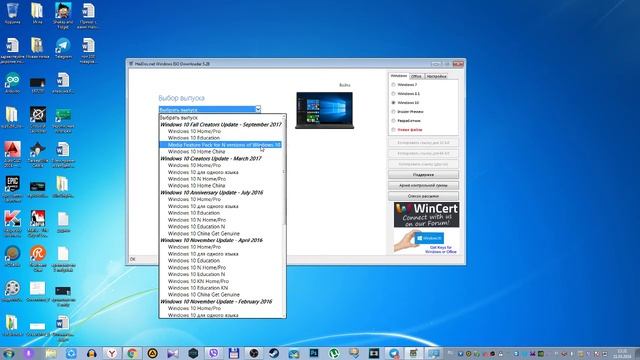
Task: Click the Архив контрольной суммы button
Action: [x=423, y=185]
